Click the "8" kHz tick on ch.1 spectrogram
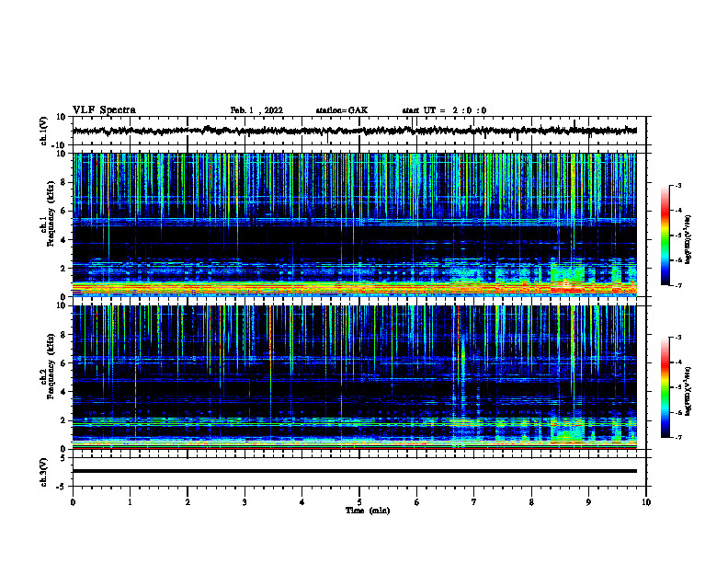Viewport: 728px width, 563px height. [x=63, y=182]
